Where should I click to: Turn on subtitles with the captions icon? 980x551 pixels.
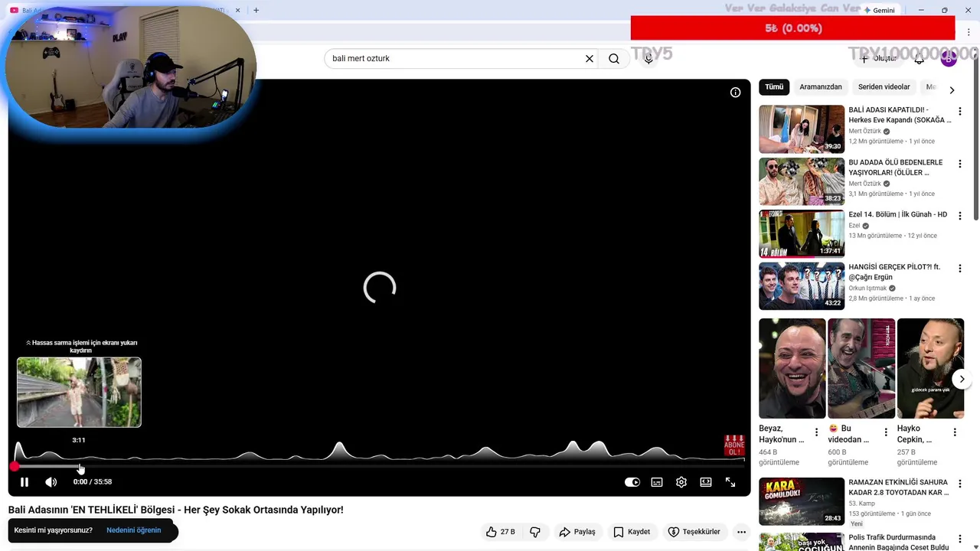click(x=657, y=482)
